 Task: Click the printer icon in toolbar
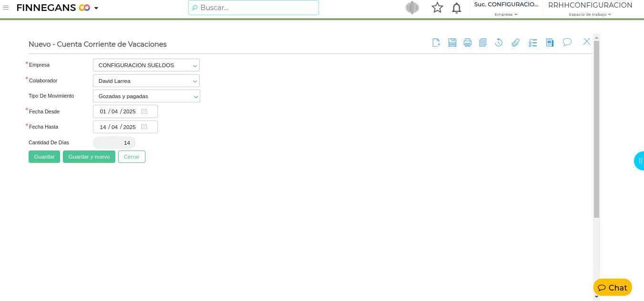468,43
